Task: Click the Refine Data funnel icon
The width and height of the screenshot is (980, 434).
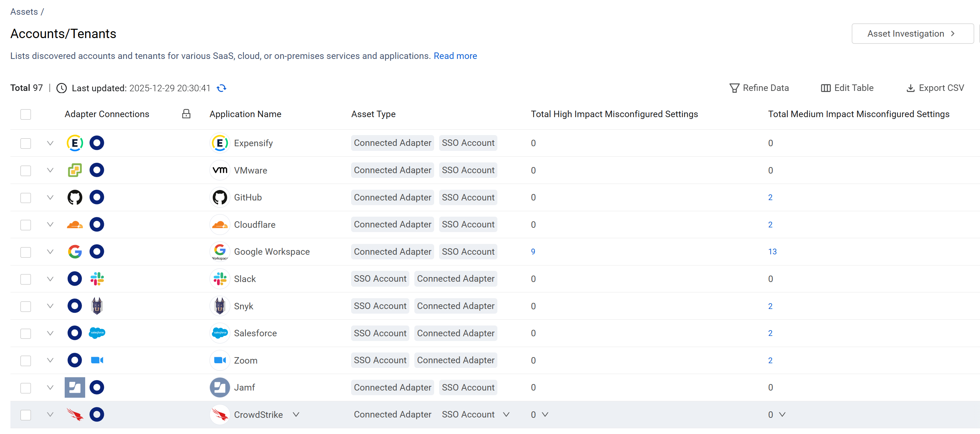Action: pyautogui.click(x=734, y=88)
